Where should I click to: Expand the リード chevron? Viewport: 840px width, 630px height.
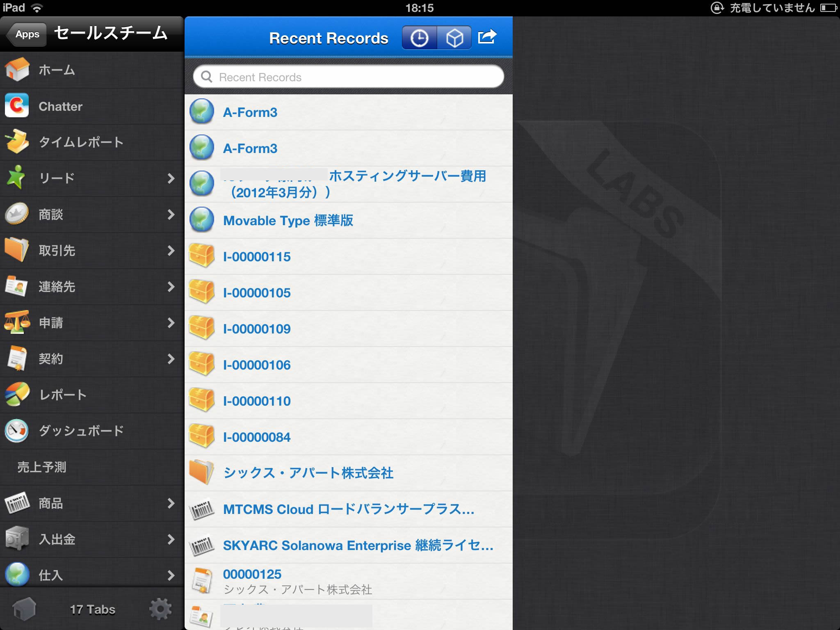pos(171,178)
